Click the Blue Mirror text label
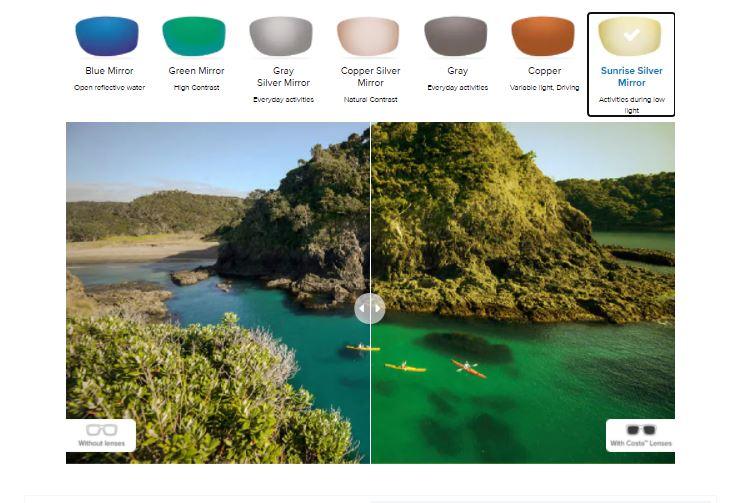737x503 pixels. click(110, 71)
